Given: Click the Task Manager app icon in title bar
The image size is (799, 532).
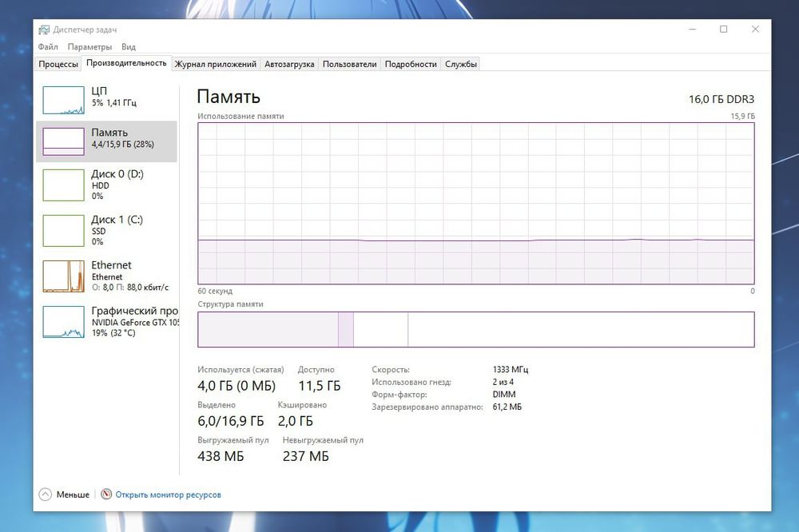Looking at the screenshot, I should pyautogui.click(x=44, y=30).
